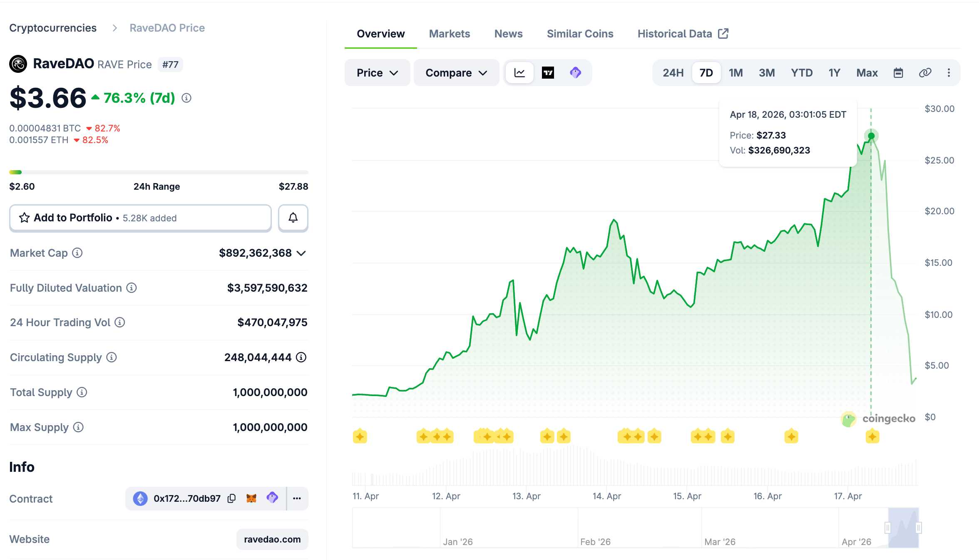
Task: Open the Price dropdown
Action: click(377, 73)
